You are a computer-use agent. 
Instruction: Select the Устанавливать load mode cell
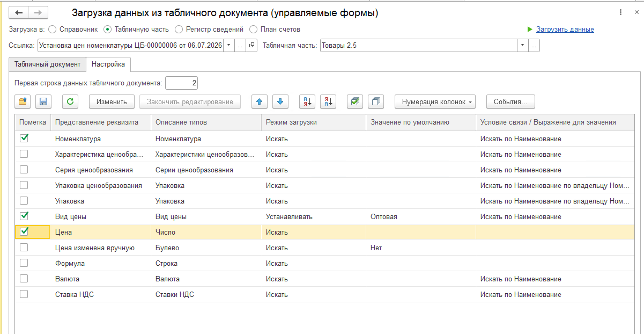pyautogui.click(x=314, y=216)
